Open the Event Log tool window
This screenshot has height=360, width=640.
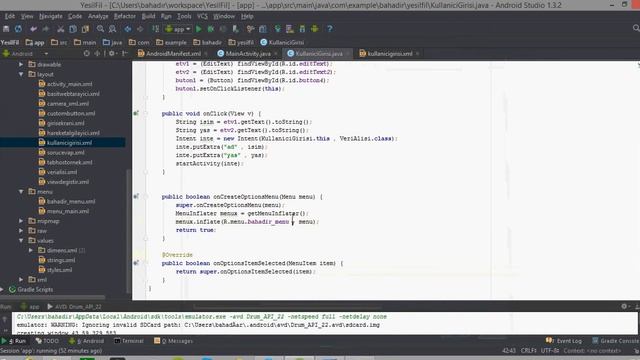click(x=564, y=341)
